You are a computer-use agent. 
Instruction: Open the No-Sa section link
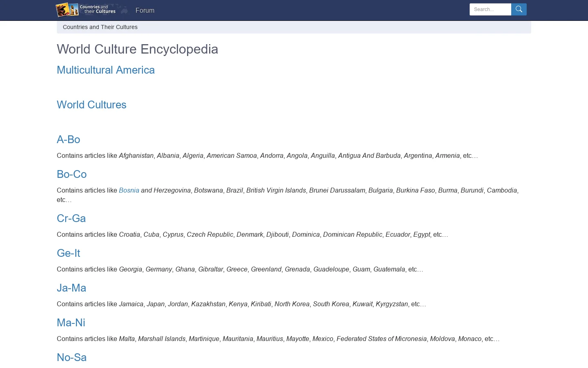click(71, 357)
